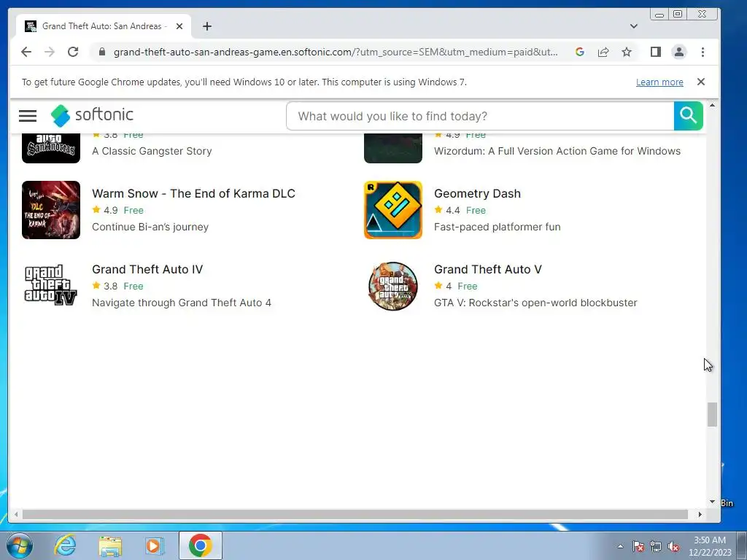The height and width of the screenshot is (560, 747).
Task: Click the horizontal scrollbar right arrow
Action: (700, 514)
